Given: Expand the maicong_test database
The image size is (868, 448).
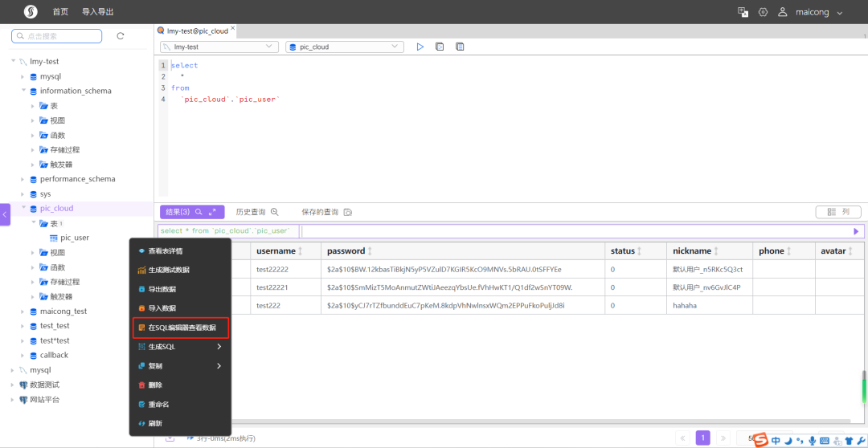Looking at the screenshot, I should pos(23,312).
